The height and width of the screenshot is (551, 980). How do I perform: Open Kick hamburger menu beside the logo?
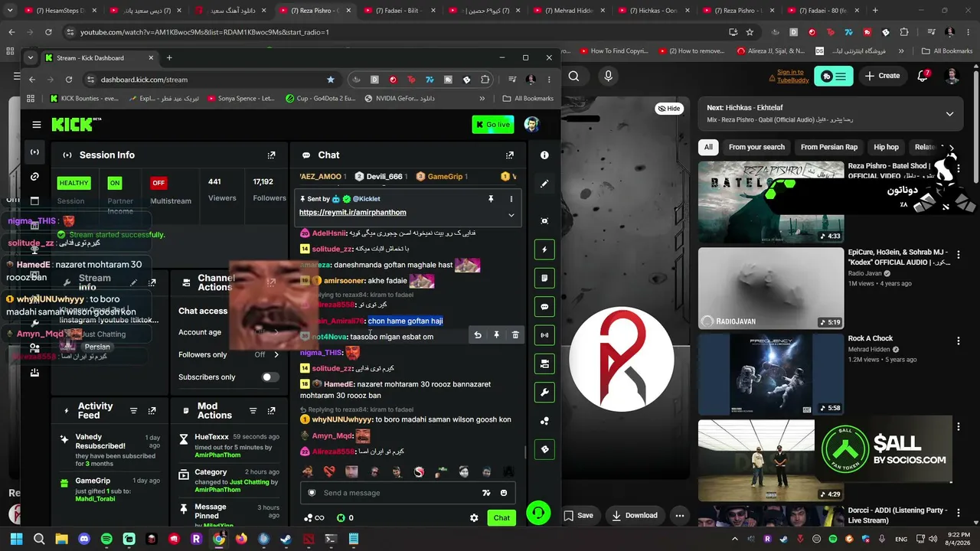pos(37,125)
